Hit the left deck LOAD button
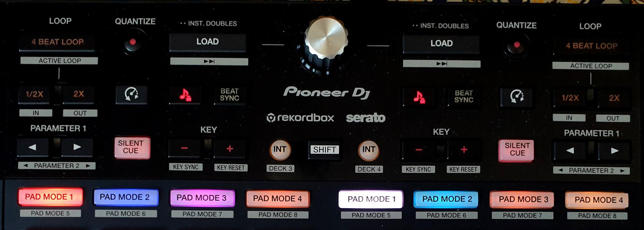644x230 pixels. (208, 42)
